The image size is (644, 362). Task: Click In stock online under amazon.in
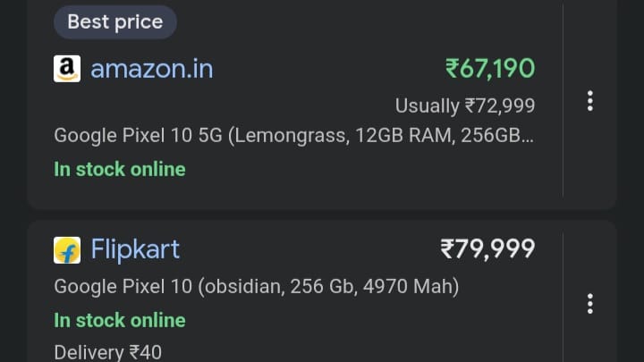click(x=120, y=169)
